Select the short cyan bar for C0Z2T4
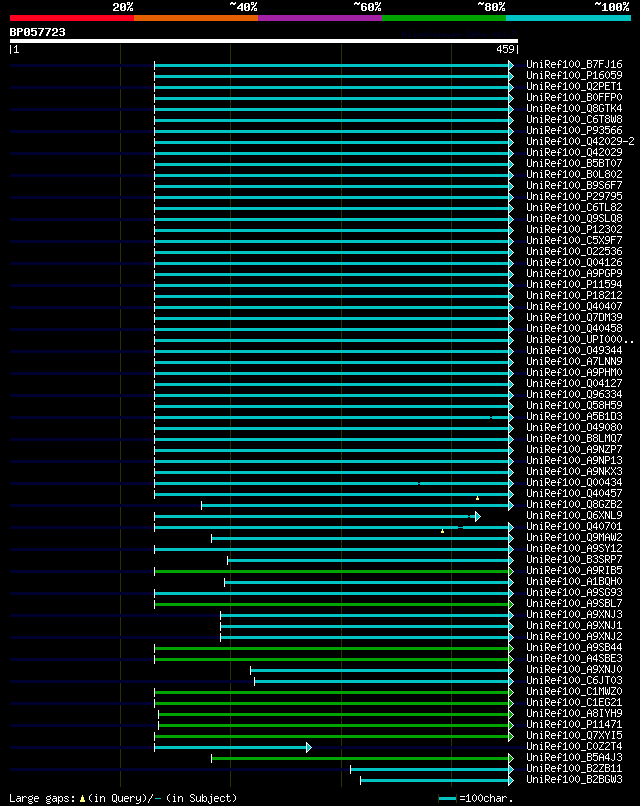 230,747
